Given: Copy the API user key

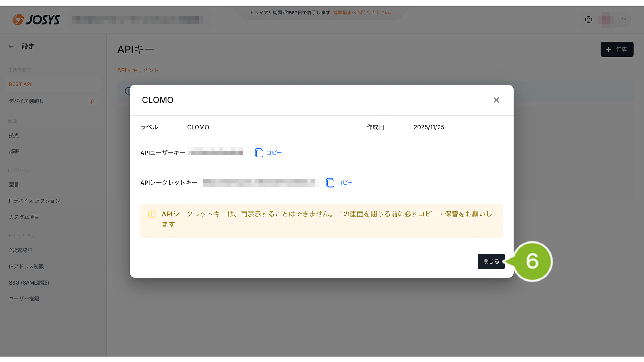Looking at the screenshot, I should 268,153.
